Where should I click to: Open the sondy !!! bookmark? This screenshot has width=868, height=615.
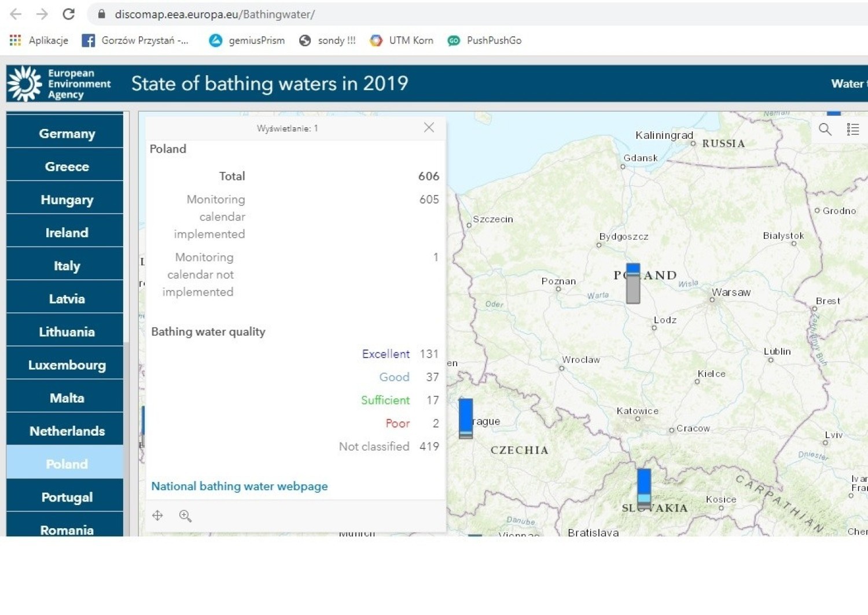coord(328,40)
